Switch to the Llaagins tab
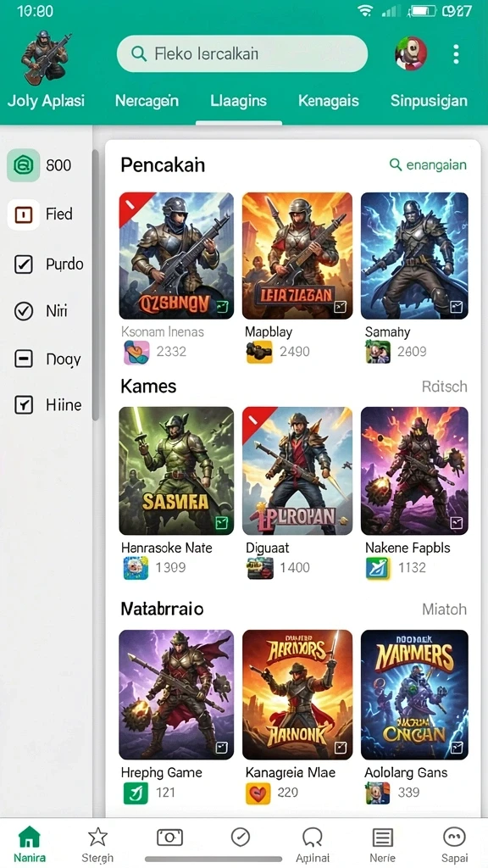488x868 pixels. [238, 101]
